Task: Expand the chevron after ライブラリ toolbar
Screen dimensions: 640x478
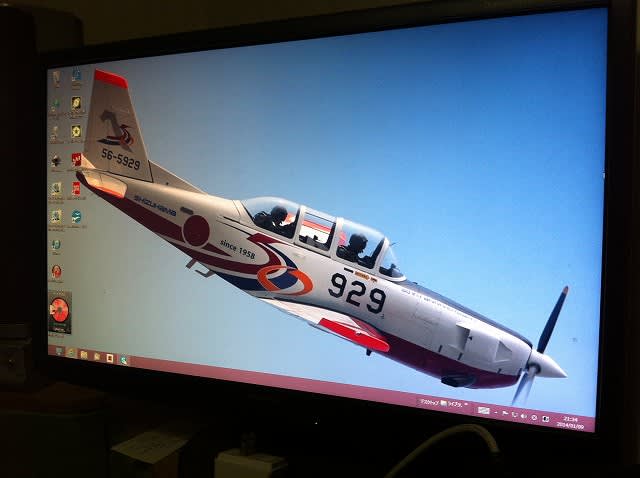Action: coord(466,404)
